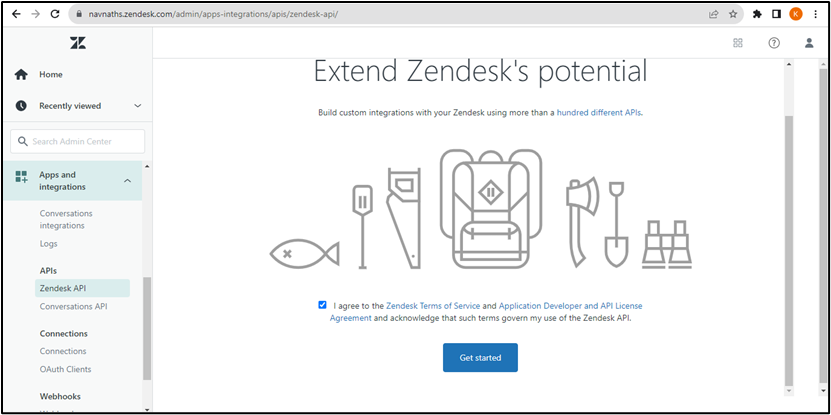This screenshot has width=831, height=415.
Task: Open the user profile icon
Action: coord(809,43)
